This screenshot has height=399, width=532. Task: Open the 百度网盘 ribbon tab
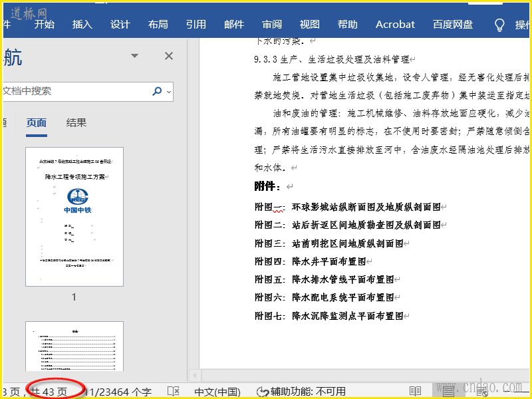pyautogui.click(x=453, y=25)
